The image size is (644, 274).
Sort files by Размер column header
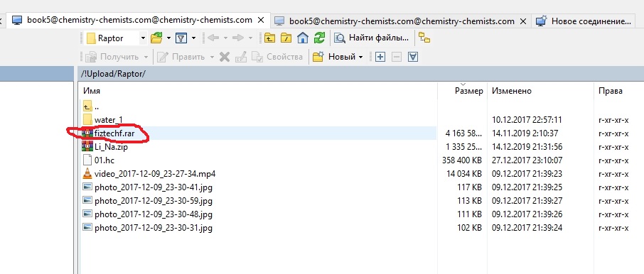click(x=468, y=91)
